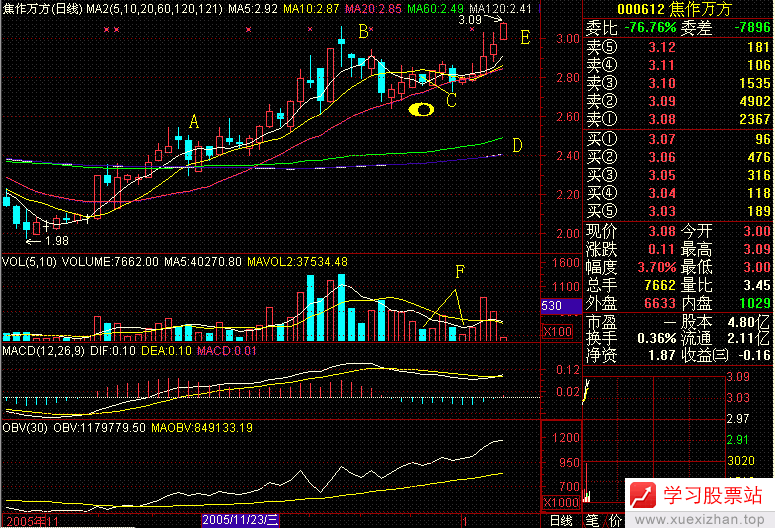Screen dimensions: 775x528
Task: Open the MA2(5,10,20,60,120,121) indicator parameters
Action: [155, 8]
